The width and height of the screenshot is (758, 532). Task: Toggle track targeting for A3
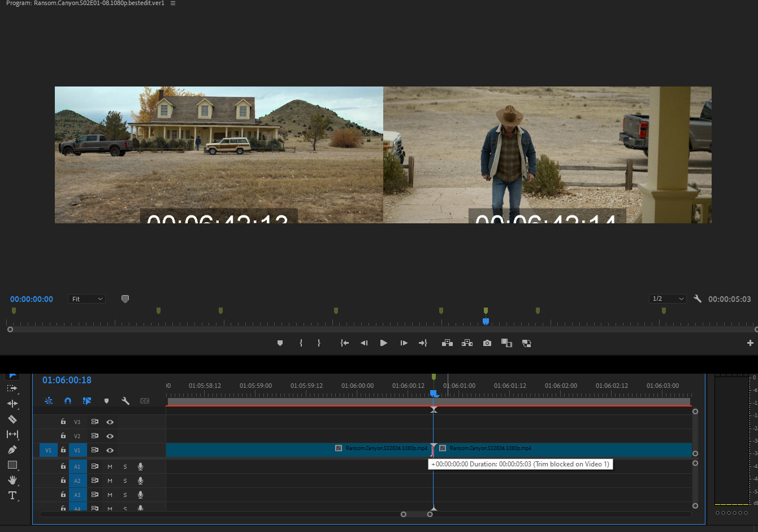tap(77, 495)
